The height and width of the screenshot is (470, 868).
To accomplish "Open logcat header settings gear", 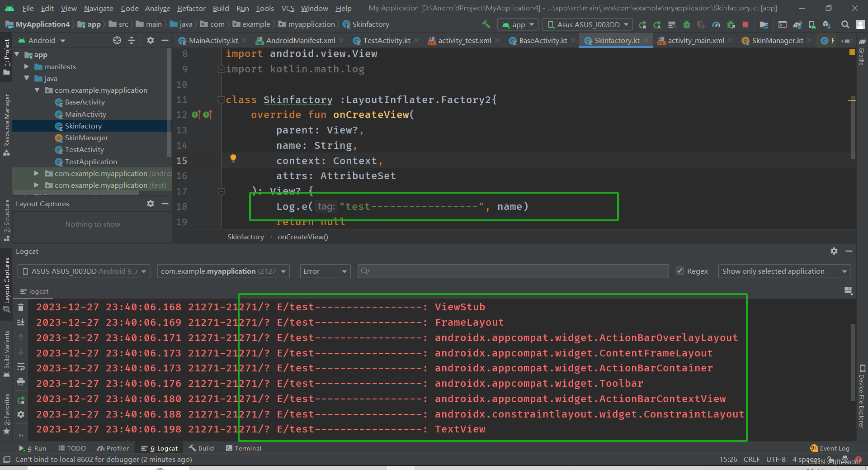I will pyautogui.click(x=21, y=414).
